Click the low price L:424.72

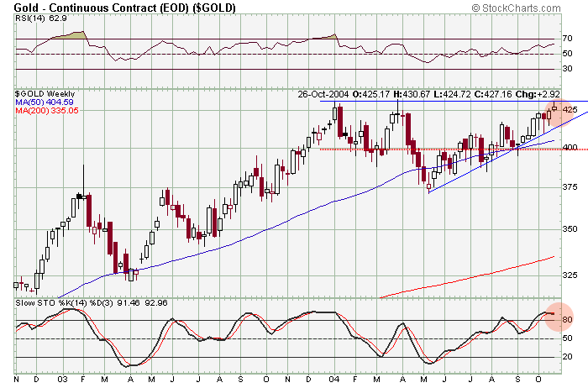coord(452,94)
